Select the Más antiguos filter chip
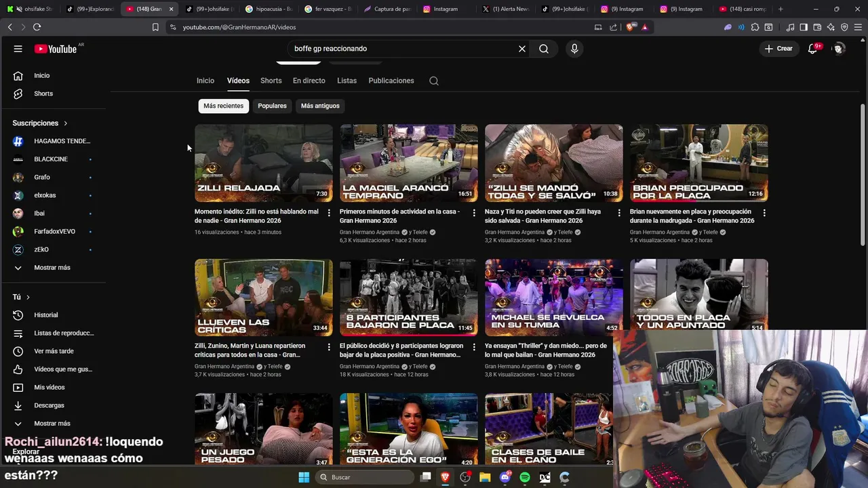Image resolution: width=868 pixels, height=488 pixels. 320,106
